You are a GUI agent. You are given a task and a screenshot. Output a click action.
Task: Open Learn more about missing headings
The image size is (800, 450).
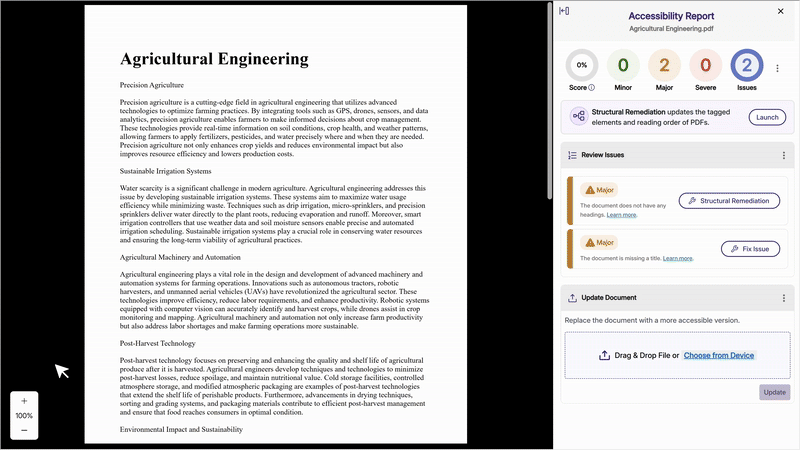(x=621, y=215)
